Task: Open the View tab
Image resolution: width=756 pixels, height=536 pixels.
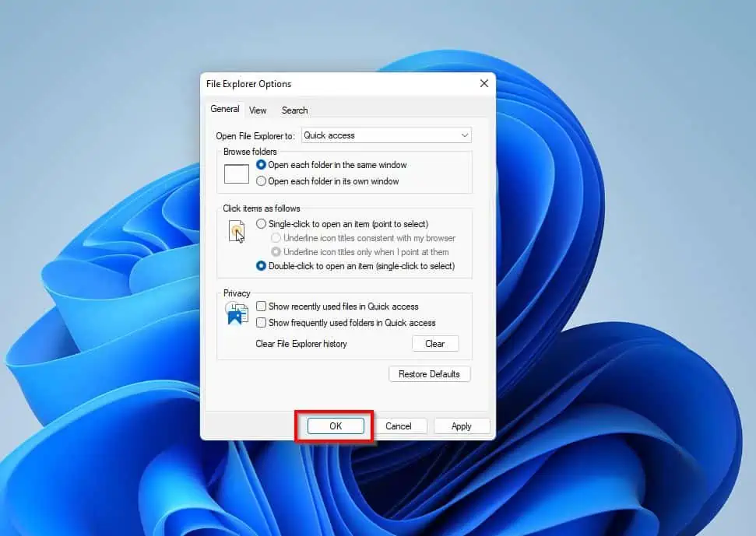Action: (258, 110)
